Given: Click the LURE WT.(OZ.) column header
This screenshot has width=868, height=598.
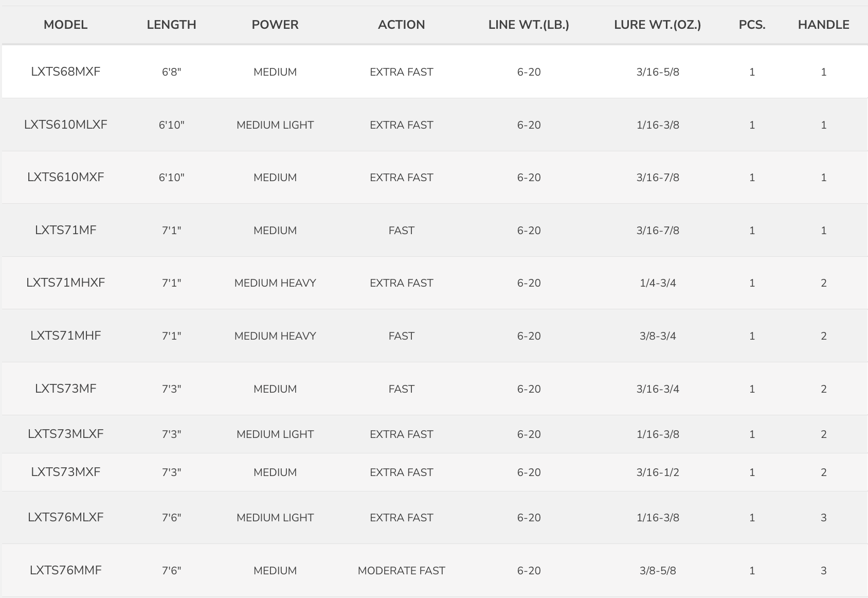Looking at the screenshot, I should pos(657,25).
